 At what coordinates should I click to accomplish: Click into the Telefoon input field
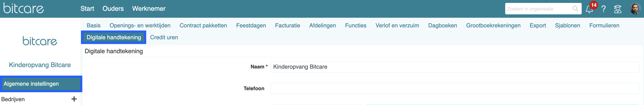coord(455,88)
